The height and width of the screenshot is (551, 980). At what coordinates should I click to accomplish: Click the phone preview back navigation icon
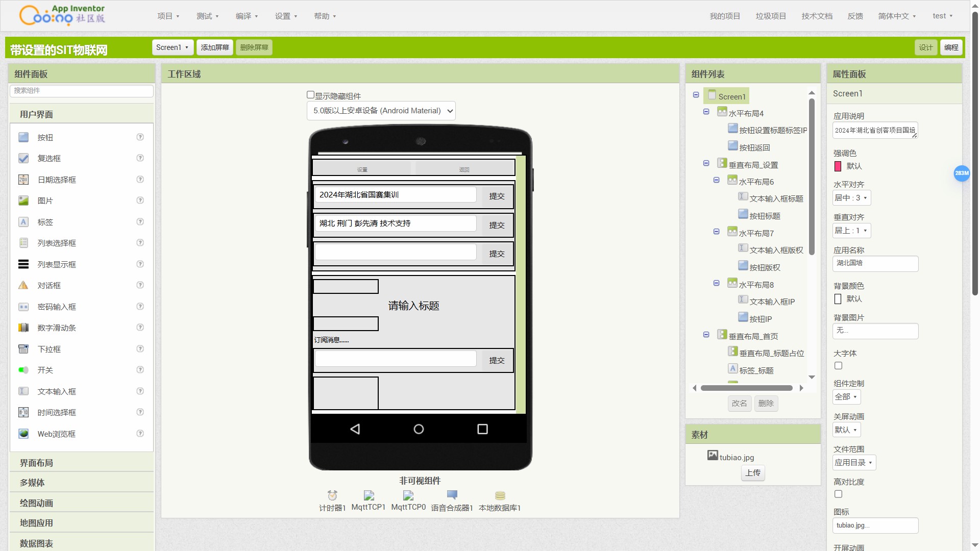pos(355,429)
